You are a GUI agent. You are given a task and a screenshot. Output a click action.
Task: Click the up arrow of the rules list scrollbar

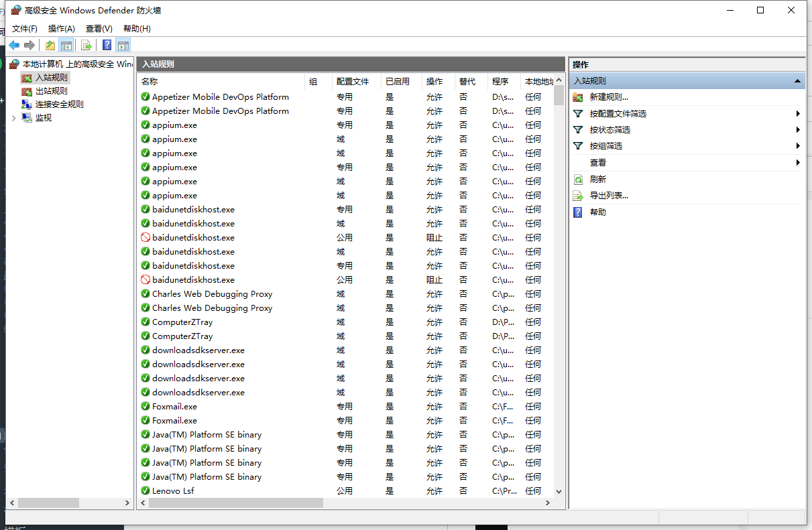559,80
